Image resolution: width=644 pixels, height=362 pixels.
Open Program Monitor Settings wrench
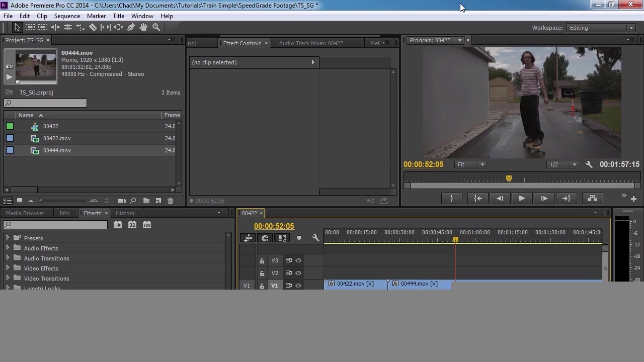[589, 164]
